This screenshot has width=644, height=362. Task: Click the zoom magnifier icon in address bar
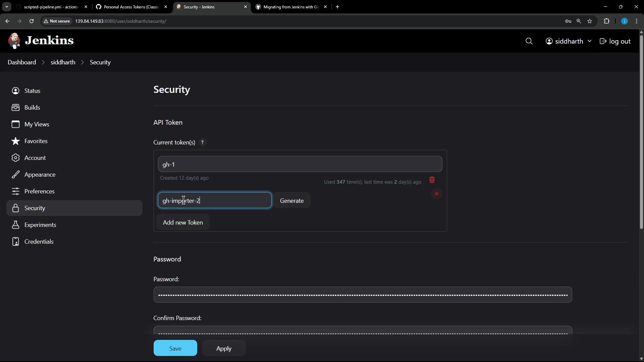click(x=579, y=21)
